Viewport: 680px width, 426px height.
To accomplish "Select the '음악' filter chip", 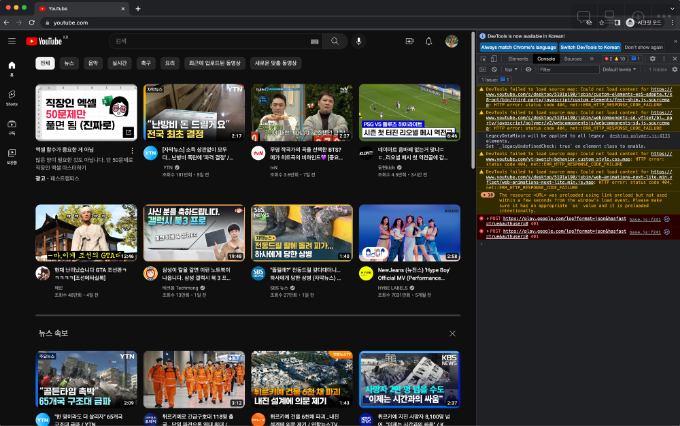I will point(93,63).
